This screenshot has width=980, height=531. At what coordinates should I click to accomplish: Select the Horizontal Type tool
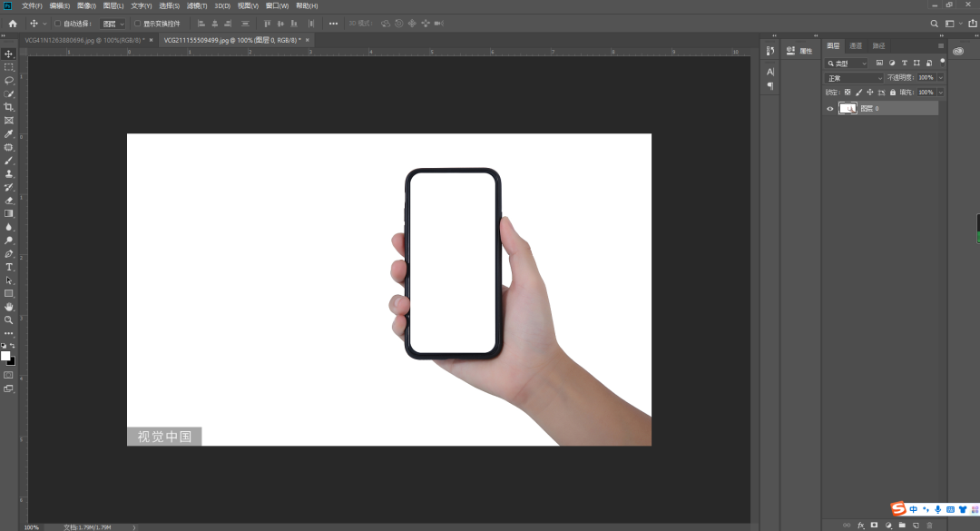(x=9, y=267)
